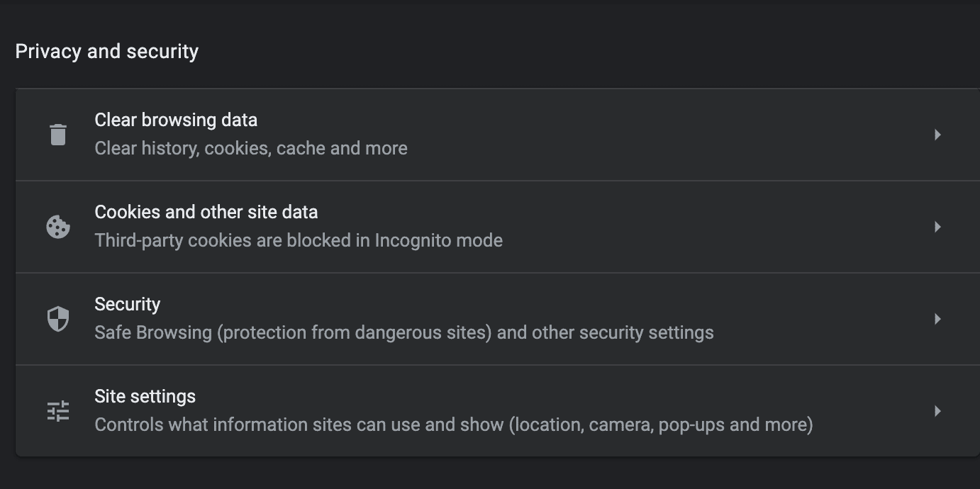980x489 pixels.
Task: Open Site settings
Action: (x=145, y=396)
